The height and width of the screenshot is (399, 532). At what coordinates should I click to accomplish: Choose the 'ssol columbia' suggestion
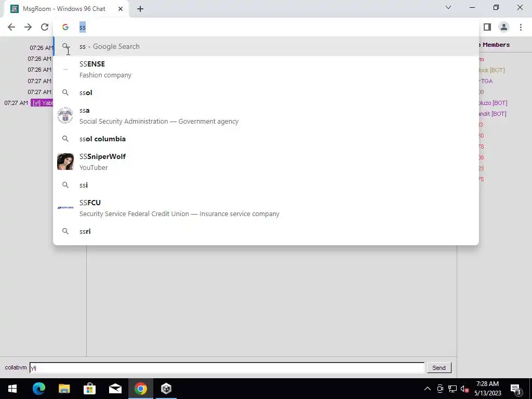coord(266,139)
